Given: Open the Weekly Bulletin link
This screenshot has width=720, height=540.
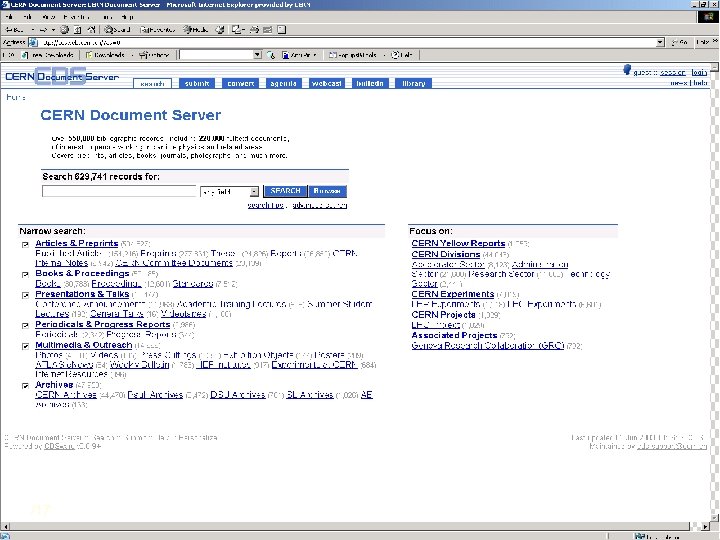Looking at the screenshot, I should tap(140, 365).
